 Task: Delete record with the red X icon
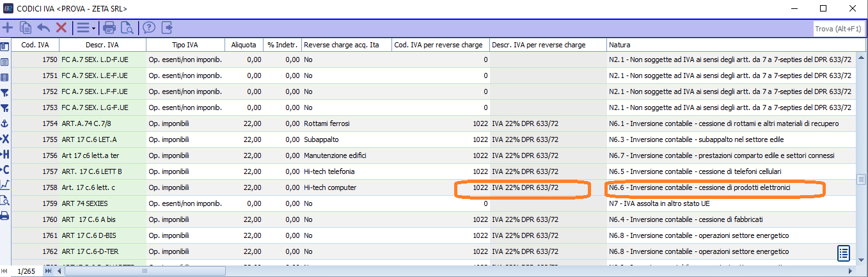61,28
